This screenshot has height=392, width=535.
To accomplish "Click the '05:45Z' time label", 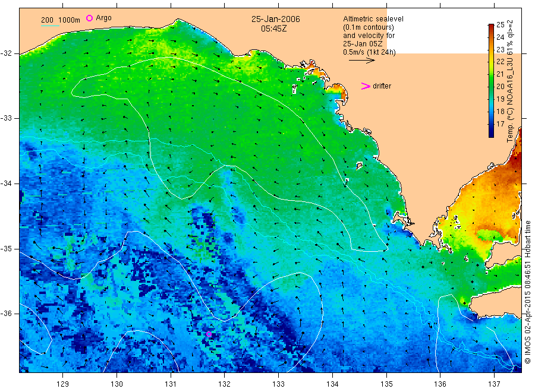I will (x=273, y=29).
